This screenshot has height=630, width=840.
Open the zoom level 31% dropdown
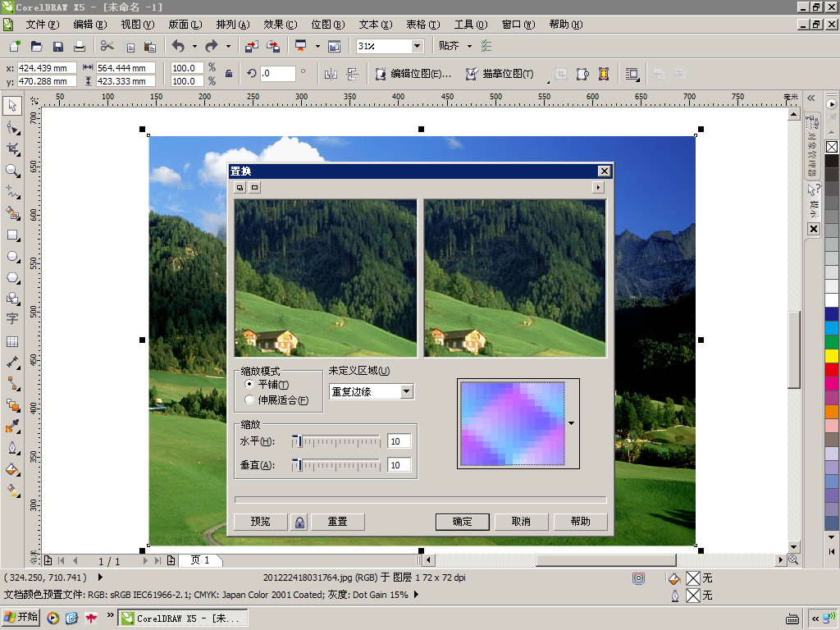(x=417, y=46)
